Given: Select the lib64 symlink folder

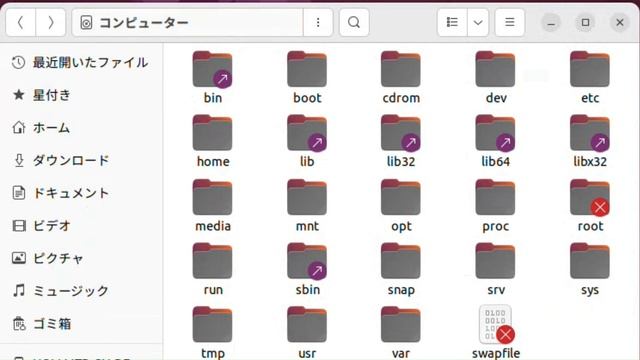Looking at the screenshot, I should (496, 133).
